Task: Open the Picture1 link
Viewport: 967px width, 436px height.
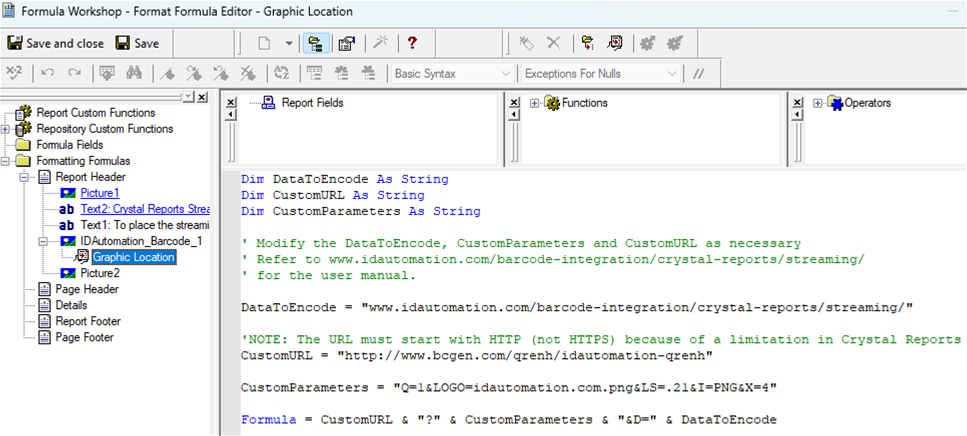Action: point(100,193)
